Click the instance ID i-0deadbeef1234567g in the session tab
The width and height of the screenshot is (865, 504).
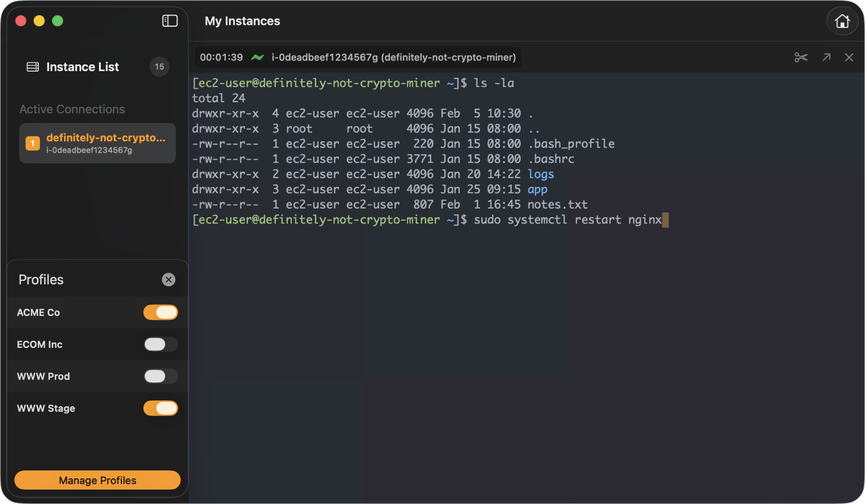tap(324, 58)
